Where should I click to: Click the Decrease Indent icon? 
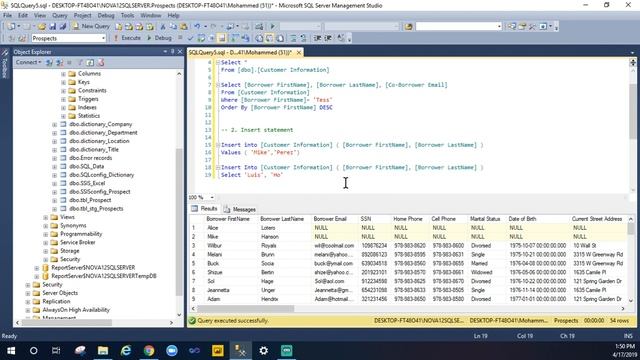click(x=317, y=38)
